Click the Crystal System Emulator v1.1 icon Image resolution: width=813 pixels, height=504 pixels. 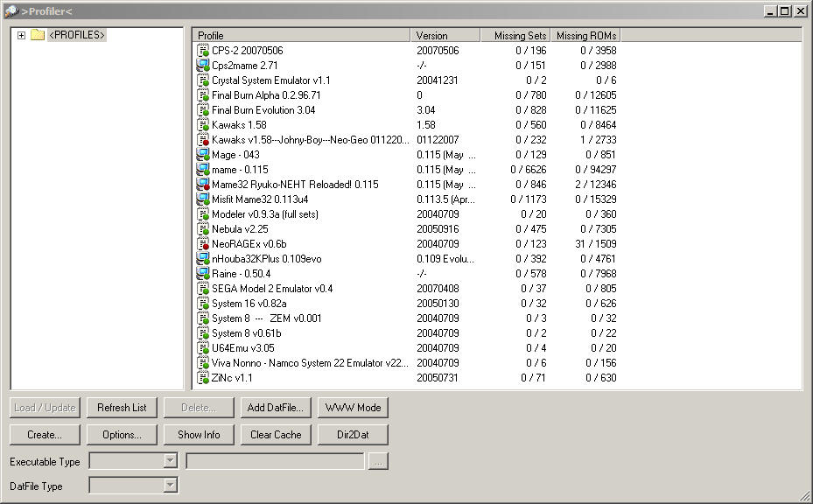203,80
